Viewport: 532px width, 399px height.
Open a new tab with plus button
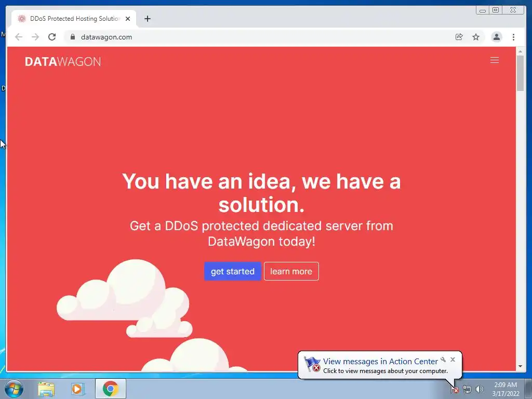click(147, 19)
